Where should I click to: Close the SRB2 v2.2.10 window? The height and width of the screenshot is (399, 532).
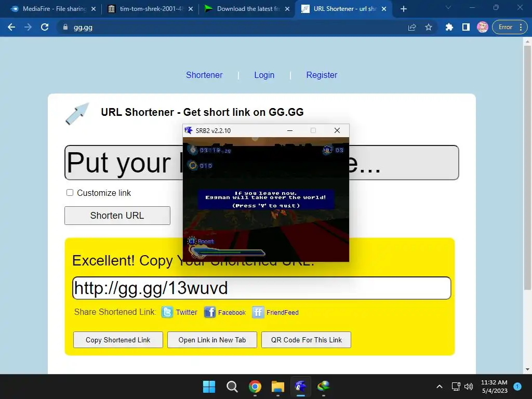(x=337, y=130)
